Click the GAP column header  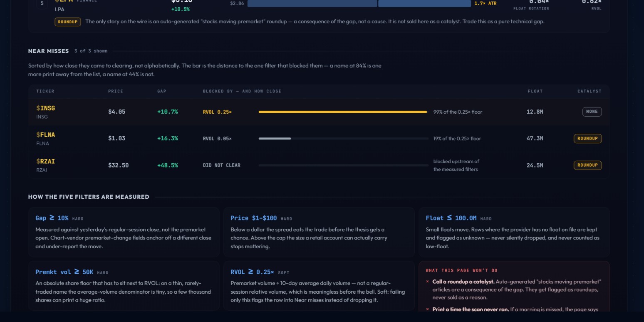(161, 91)
